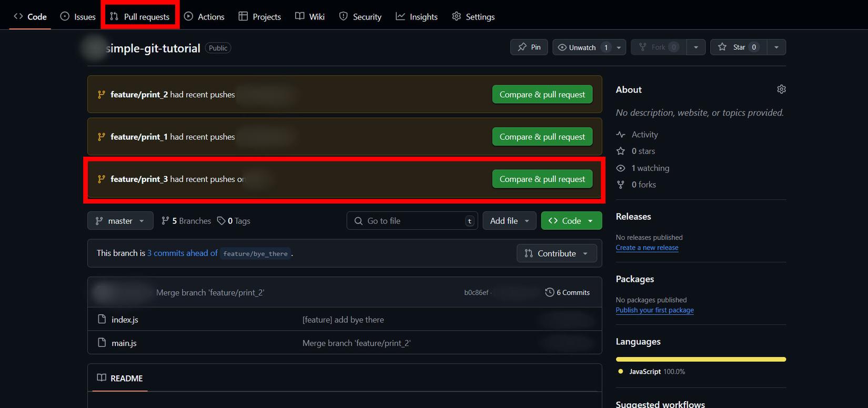Click Create a new release
The height and width of the screenshot is (408, 868).
click(647, 248)
